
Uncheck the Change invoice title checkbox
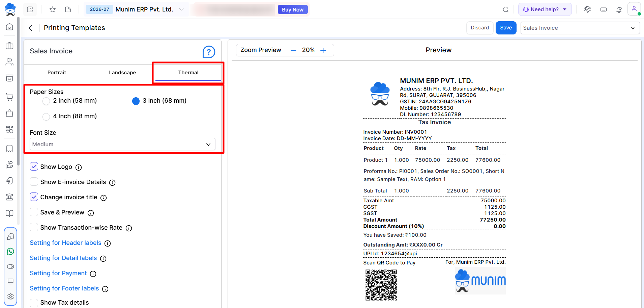click(34, 197)
